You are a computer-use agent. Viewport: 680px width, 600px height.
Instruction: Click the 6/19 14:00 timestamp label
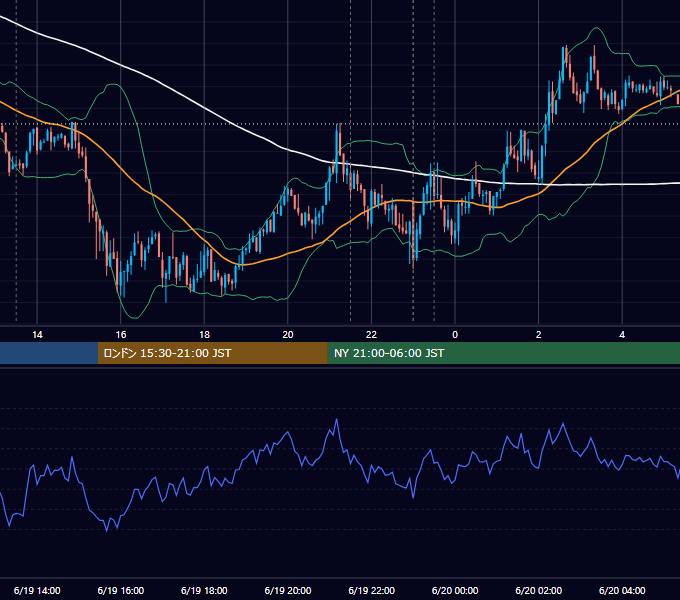pos(37,590)
